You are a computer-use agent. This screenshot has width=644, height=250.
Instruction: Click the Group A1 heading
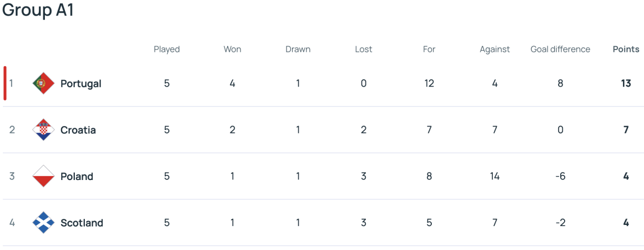pyautogui.click(x=38, y=9)
